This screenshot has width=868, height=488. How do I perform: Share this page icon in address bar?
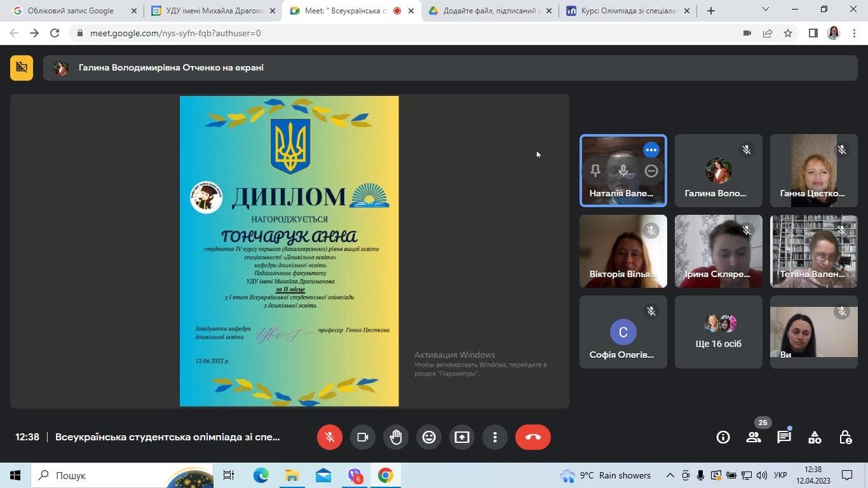pos(768,33)
